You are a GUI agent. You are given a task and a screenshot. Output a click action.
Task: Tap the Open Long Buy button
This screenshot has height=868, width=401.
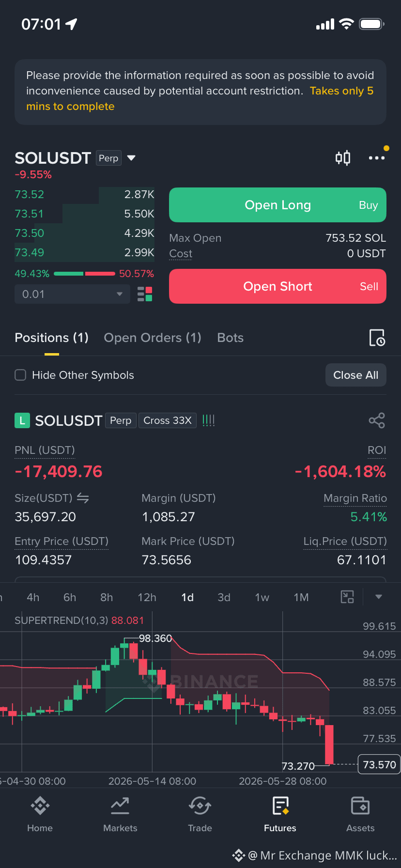(x=278, y=205)
